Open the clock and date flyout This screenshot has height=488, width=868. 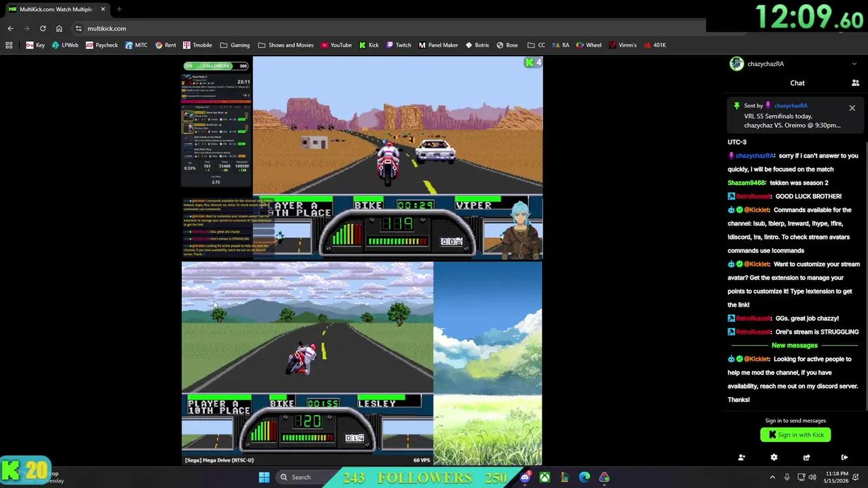pos(837,477)
